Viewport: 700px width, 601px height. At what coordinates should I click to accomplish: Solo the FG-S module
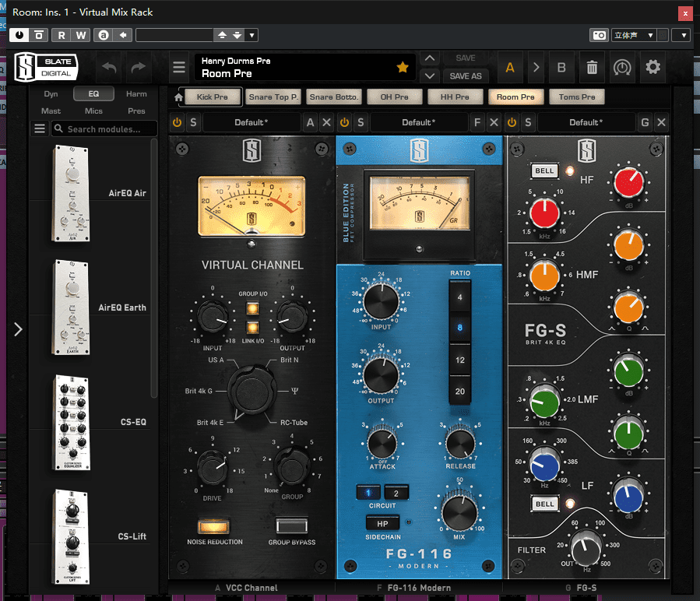tap(528, 122)
